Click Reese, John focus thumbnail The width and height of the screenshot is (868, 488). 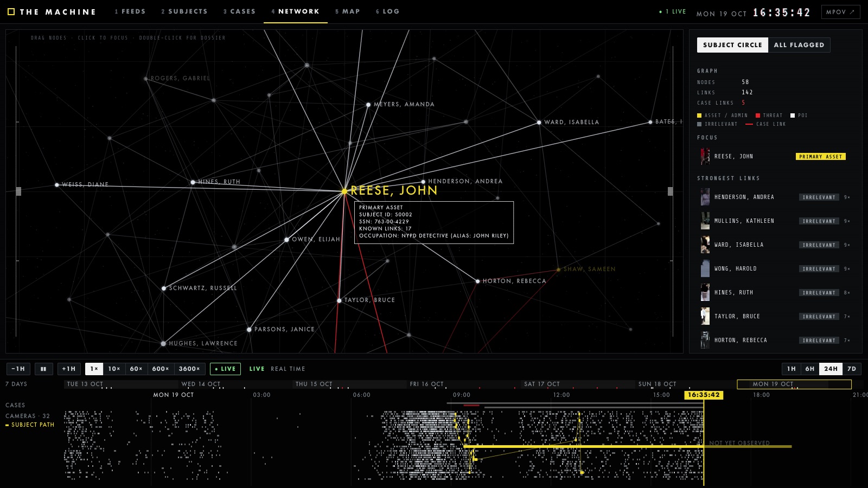coord(705,156)
